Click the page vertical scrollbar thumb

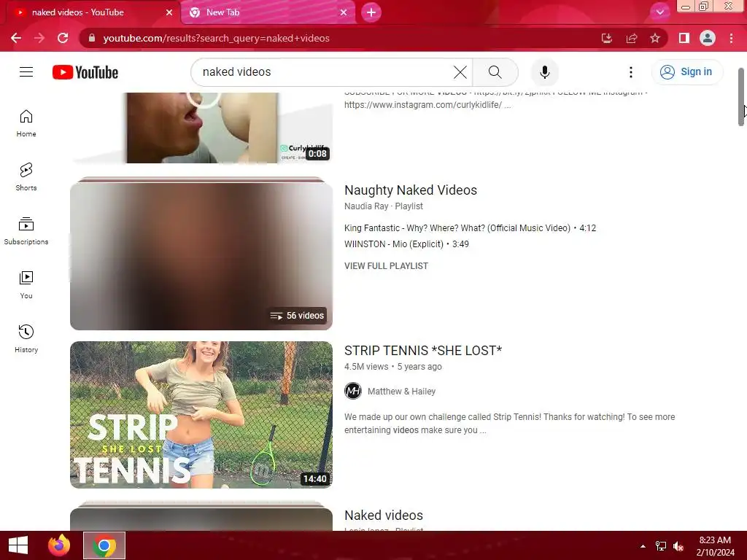coord(741,97)
